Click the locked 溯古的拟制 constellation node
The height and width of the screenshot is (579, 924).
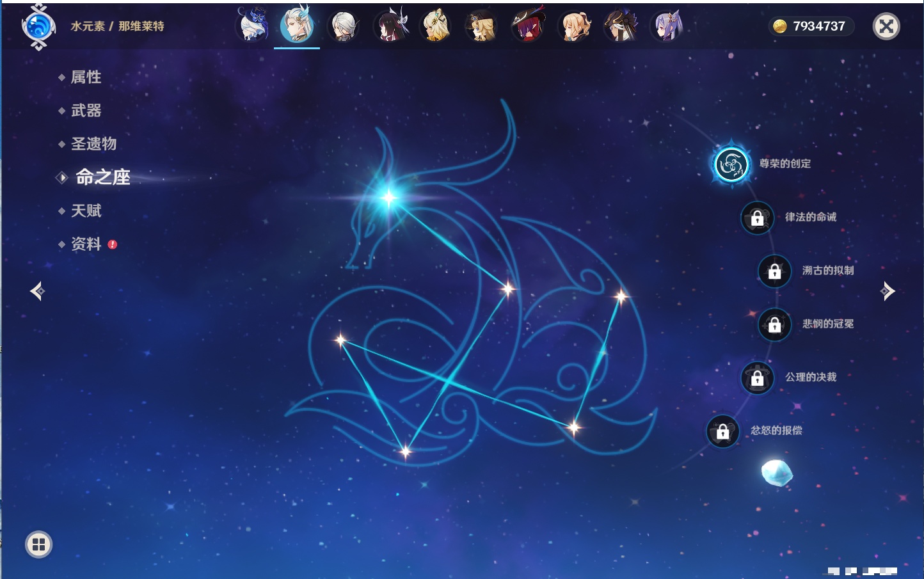pyautogui.click(x=774, y=271)
